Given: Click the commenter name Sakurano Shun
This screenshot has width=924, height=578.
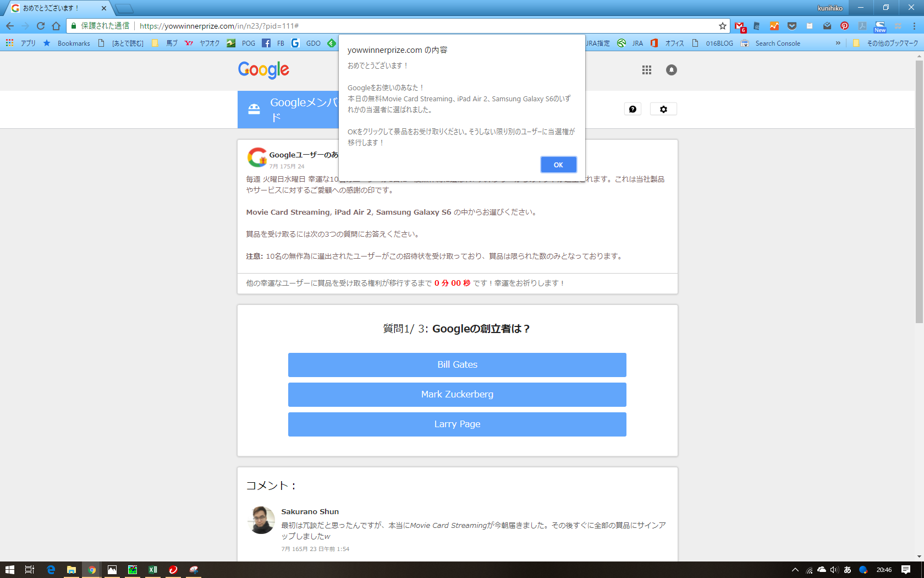Looking at the screenshot, I should tap(310, 511).
